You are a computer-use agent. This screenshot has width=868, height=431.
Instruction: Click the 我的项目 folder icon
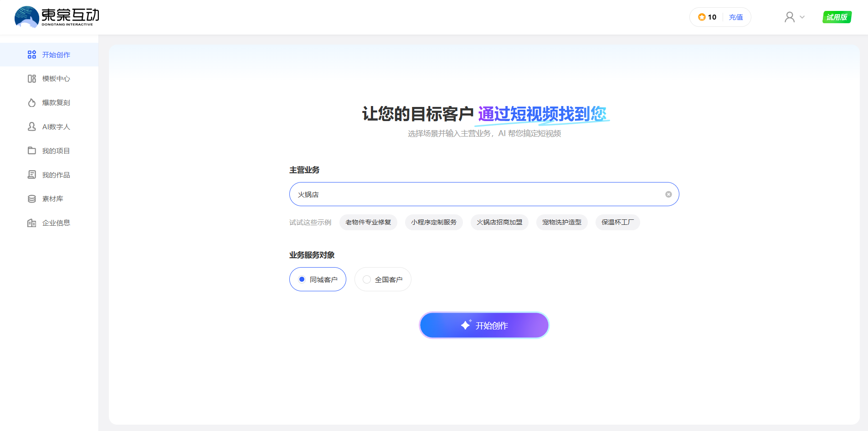pos(32,151)
